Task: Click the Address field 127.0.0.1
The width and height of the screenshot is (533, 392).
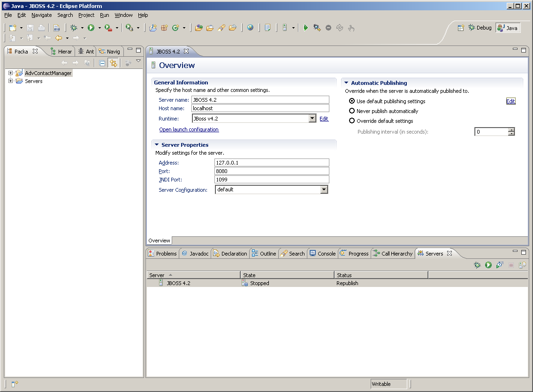Action: [x=272, y=162]
